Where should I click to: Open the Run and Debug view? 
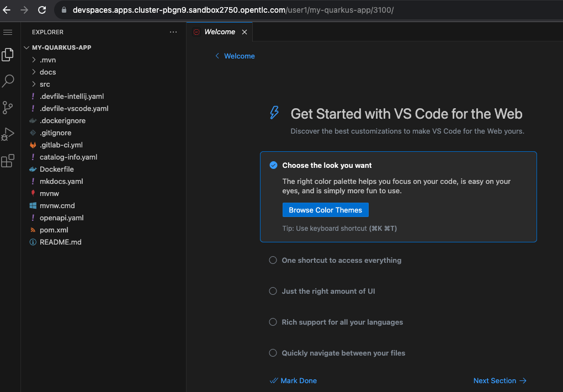(8, 134)
